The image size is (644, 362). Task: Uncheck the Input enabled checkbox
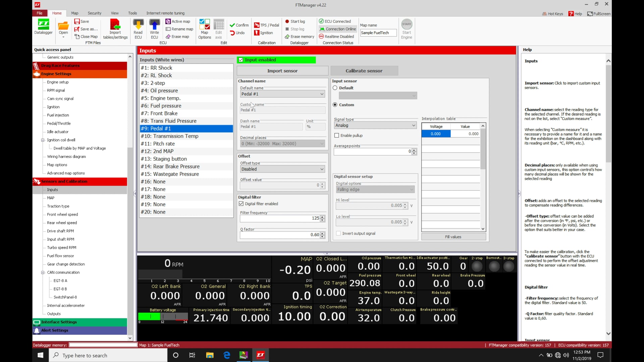coord(241,60)
